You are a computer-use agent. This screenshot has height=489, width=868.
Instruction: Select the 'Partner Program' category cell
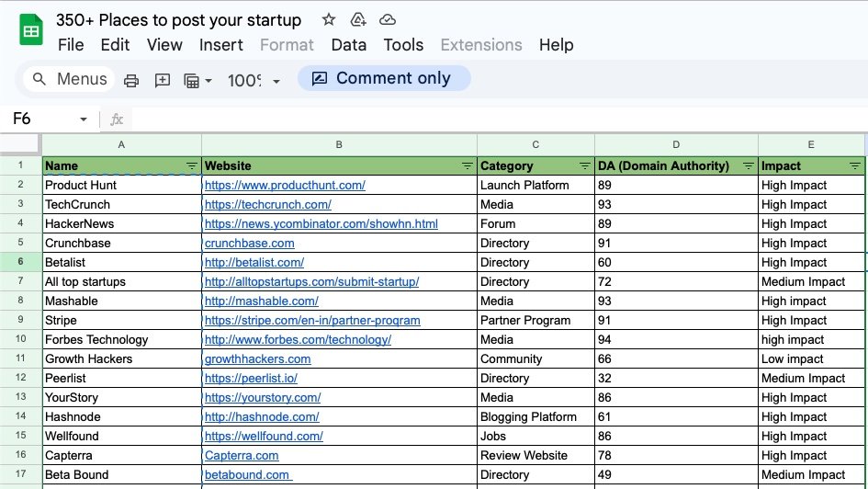click(535, 321)
